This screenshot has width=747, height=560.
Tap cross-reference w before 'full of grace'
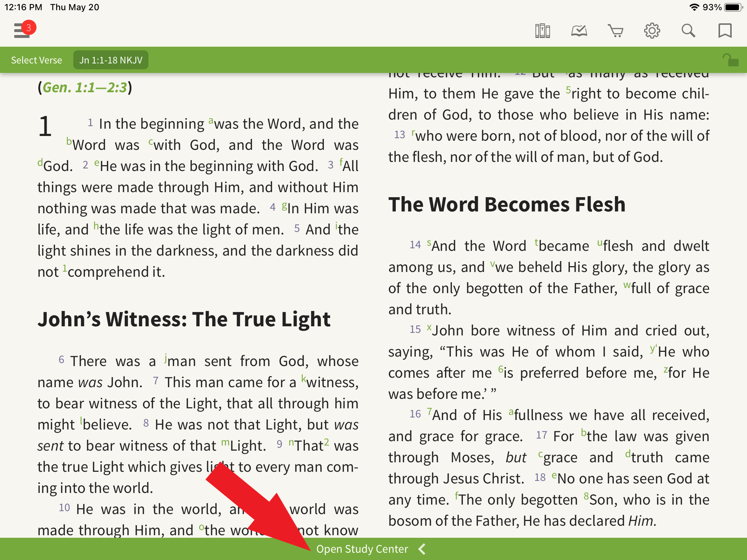tap(627, 285)
